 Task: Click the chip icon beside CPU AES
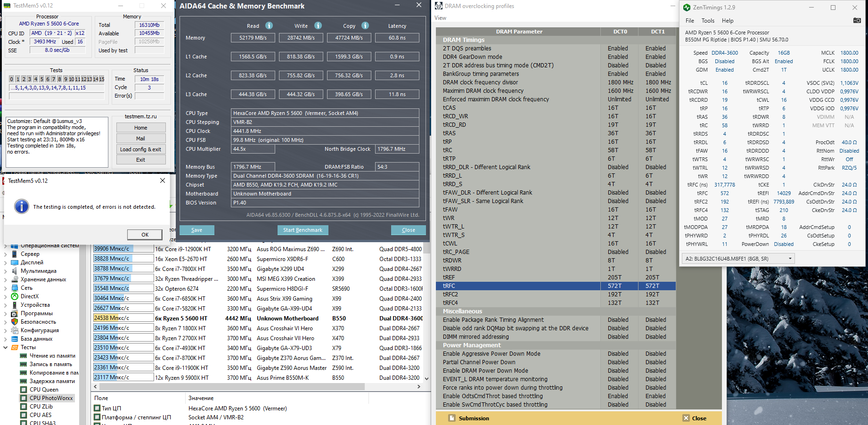click(24, 415)
